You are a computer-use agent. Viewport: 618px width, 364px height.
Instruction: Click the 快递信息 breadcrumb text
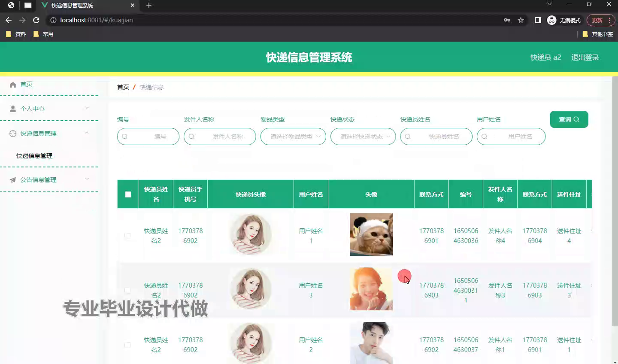[x=151, y=87]
